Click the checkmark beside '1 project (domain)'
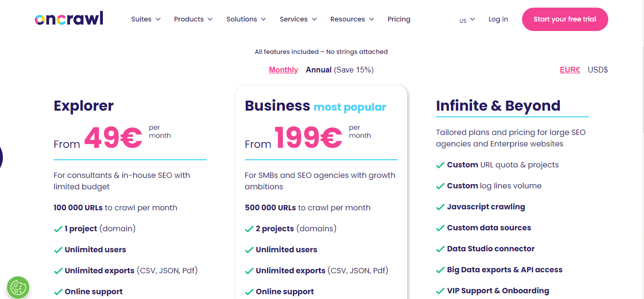The width and height of the screenshot is (644, 299). [58, 229]
